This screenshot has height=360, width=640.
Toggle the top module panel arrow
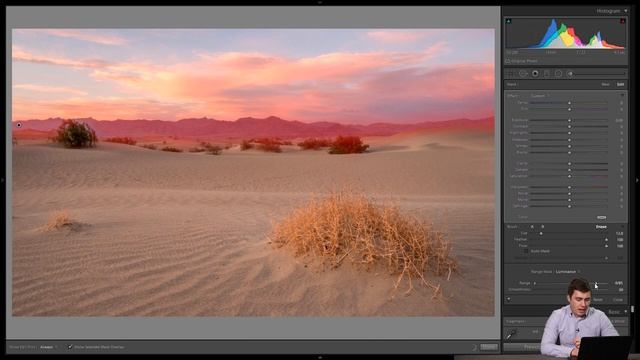coord(320,2)
